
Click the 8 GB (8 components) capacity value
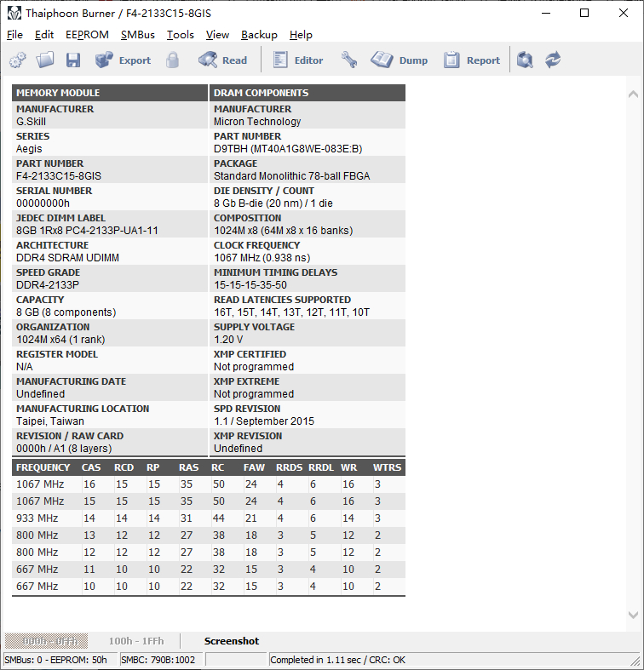pyautogui.click(x=66, y=312)
